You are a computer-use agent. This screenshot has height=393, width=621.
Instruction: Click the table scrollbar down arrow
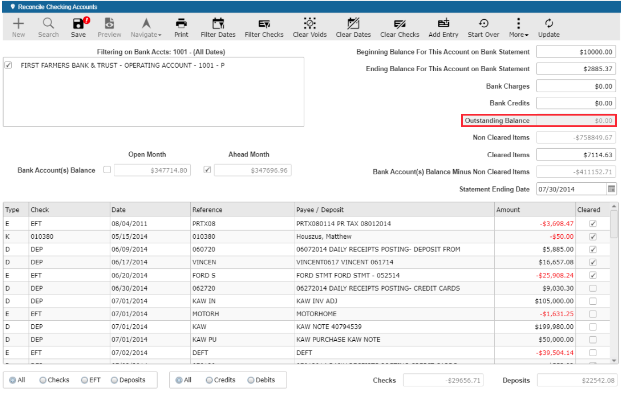coord(614,361)
